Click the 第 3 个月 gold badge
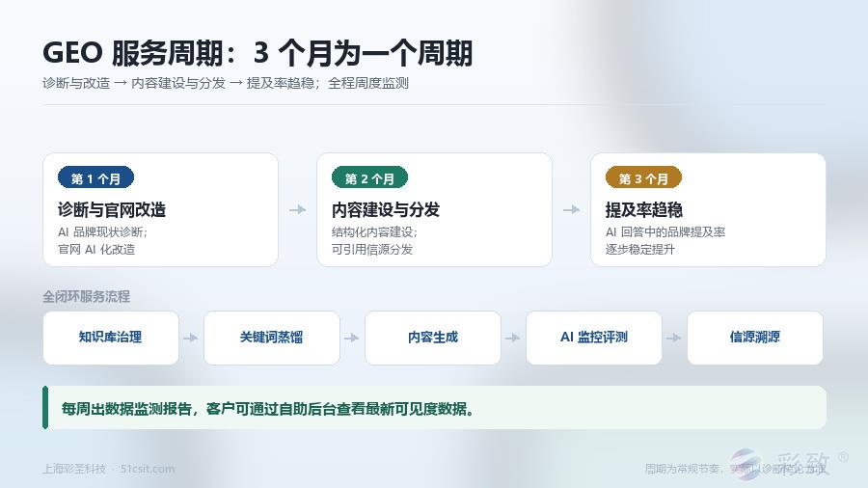The height and width of the screenshot is (488, 868). coord(643,178)
